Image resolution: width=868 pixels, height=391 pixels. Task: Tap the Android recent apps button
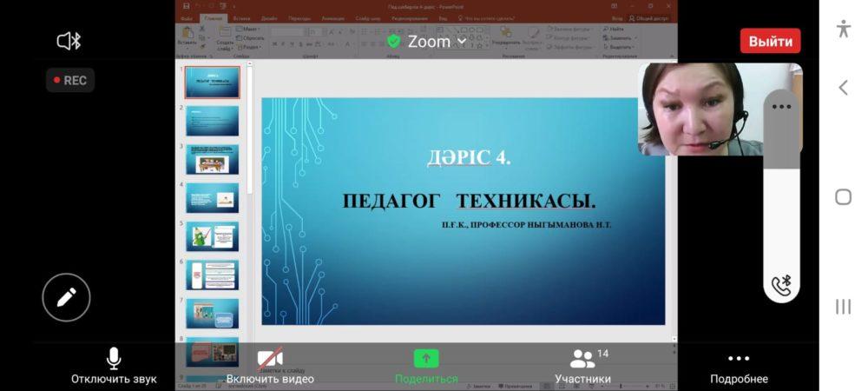pyautogui.click(x=843, y=307)
